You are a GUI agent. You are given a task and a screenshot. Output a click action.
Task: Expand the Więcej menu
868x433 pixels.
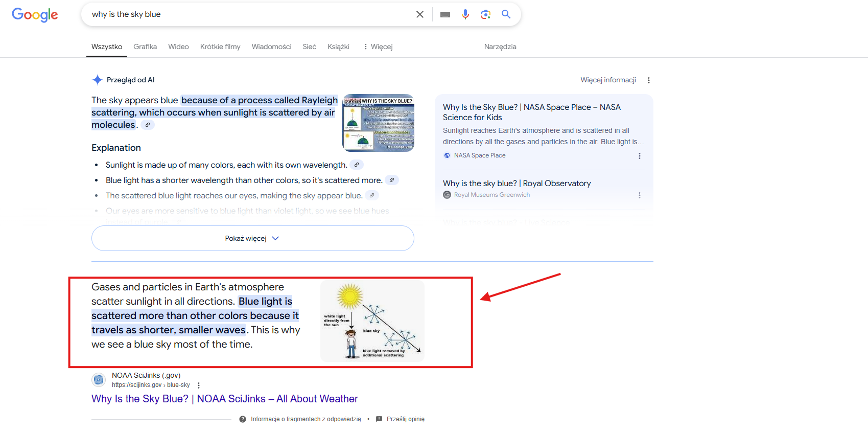(378, 47)
